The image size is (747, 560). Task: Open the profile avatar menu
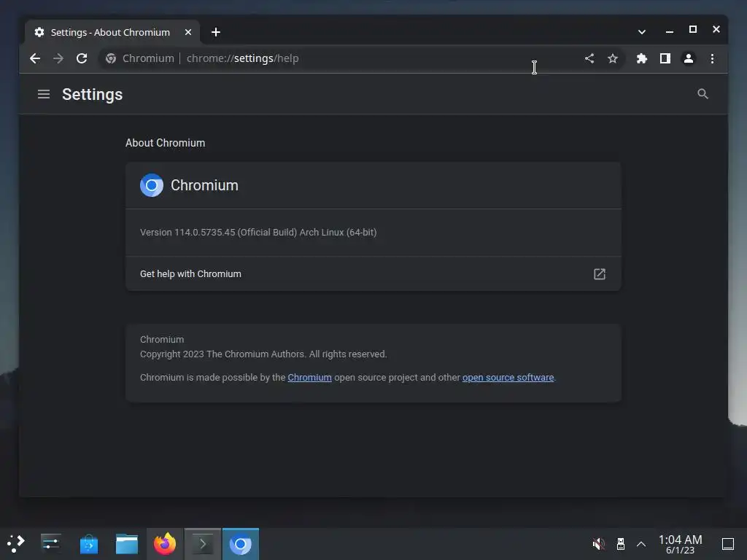[689, 58]
